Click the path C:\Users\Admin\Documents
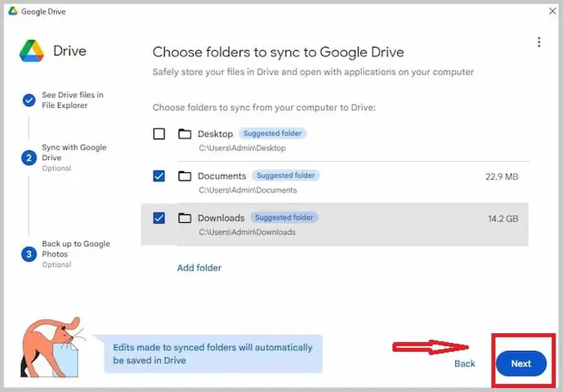The image size is (563, 392). click(x=248, y=190)
